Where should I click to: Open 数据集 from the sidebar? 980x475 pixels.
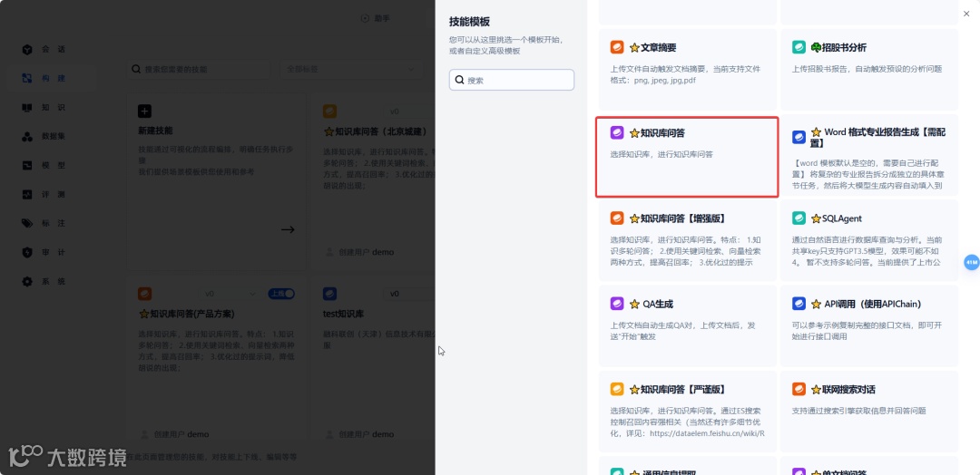44,136
